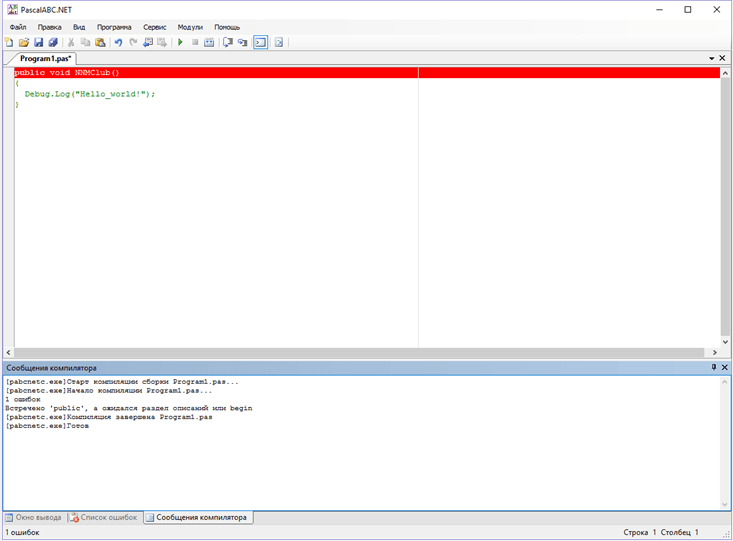
Task: Open the Сервис menu
Action: pyautogui.click(x=155, y=27)
